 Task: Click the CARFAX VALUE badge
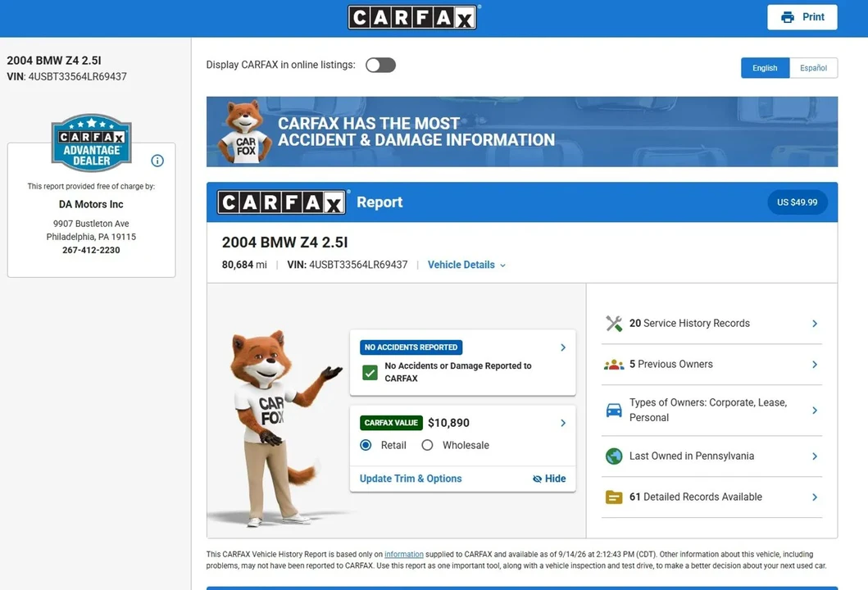(x=391, y=423)
